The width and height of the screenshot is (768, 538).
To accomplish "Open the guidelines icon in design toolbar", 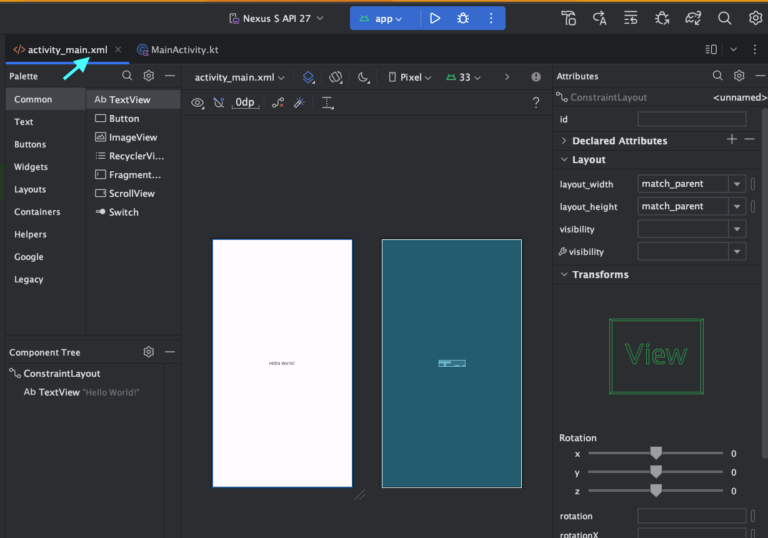I will pos(327,102).
